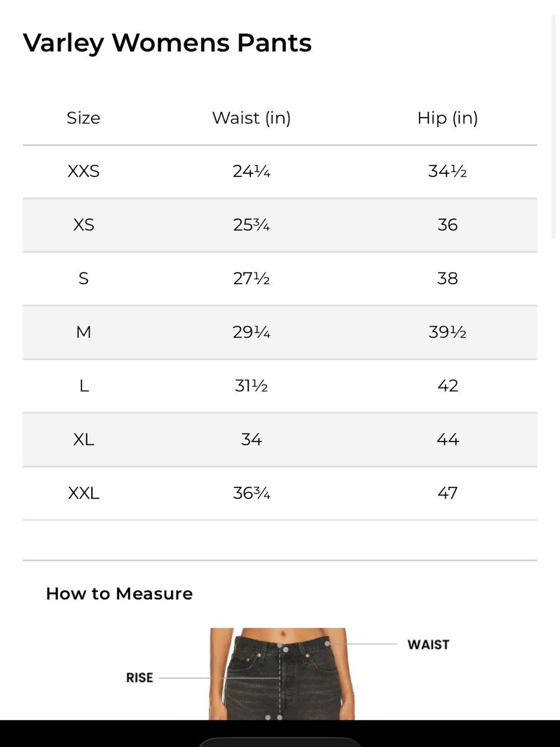This screenshot has height=747, width=560.
Task: Click the jeans measurement guide image
Action: [282, 674]
